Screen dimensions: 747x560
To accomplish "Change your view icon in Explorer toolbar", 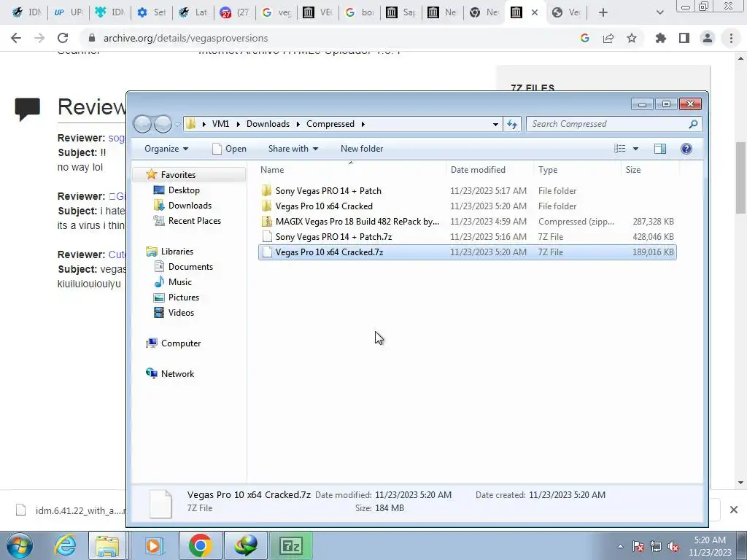I will click(620, 149).
